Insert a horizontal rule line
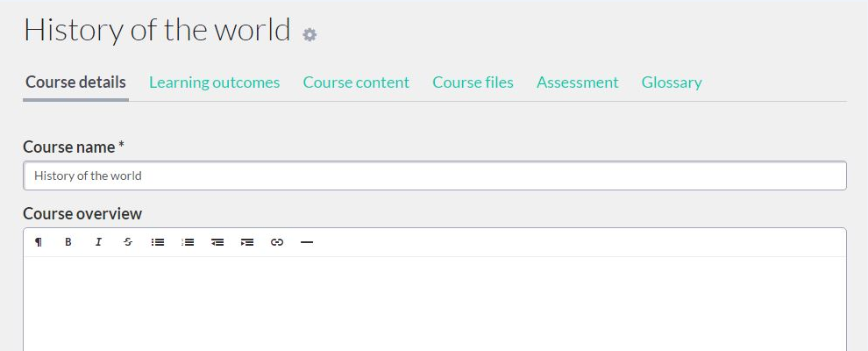 (307, 242)
